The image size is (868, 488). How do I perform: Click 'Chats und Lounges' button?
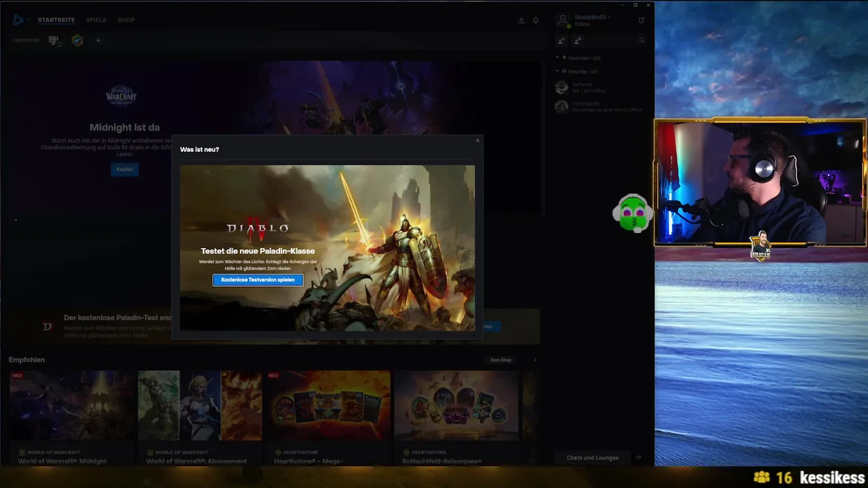pyautogui.click(x=593, y=457)
